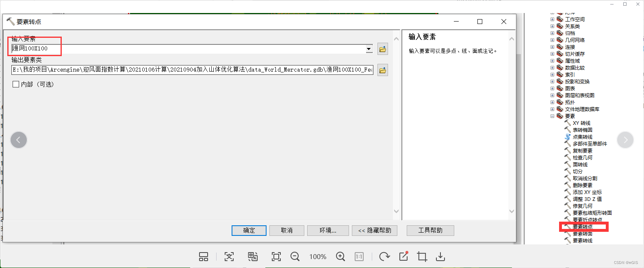
Task: Expand the 关系类 toolset
Action: click(552, 26)
